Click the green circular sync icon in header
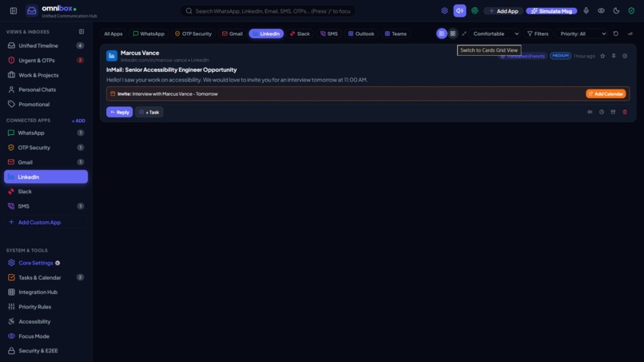Screen dimensions: 644x362 tap(475, 11)
